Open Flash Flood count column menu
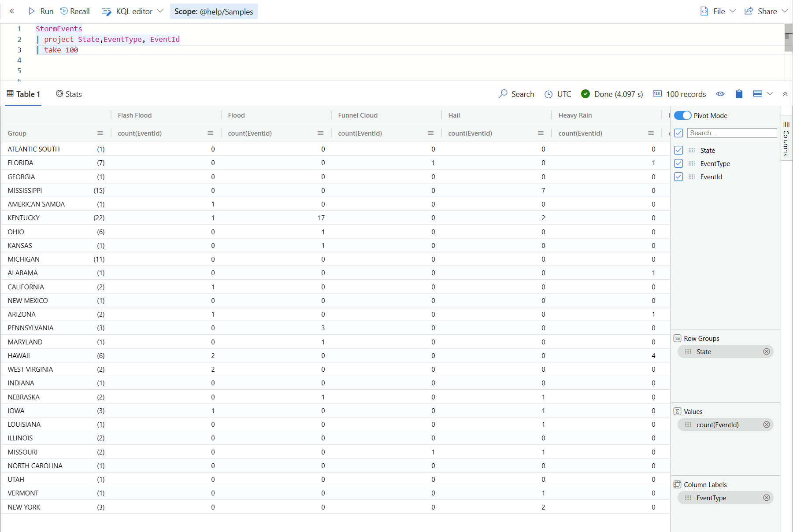 211,133
